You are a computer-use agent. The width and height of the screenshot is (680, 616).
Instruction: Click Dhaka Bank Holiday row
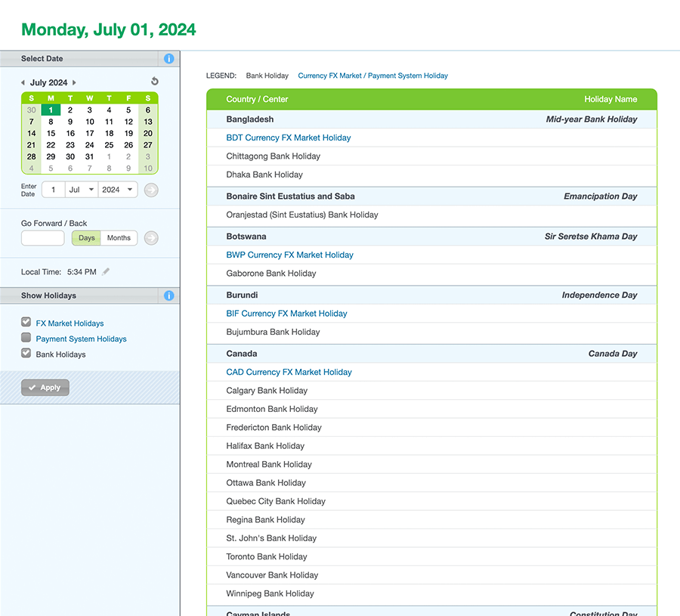tap(431, 175)
